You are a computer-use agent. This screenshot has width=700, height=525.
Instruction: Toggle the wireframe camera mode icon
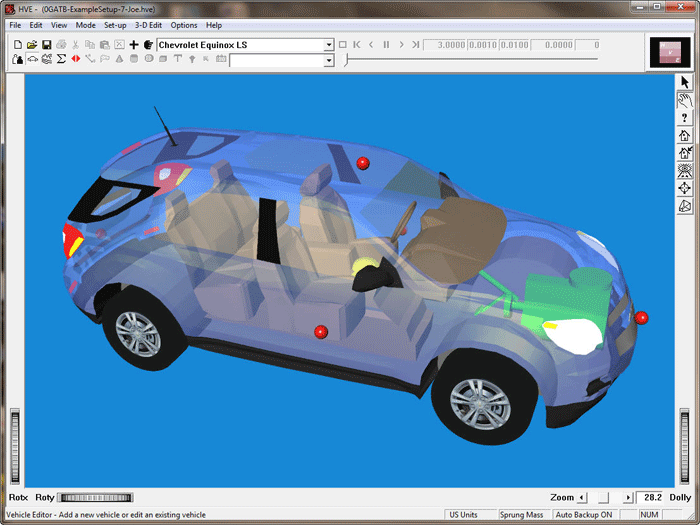click(685, 206)
